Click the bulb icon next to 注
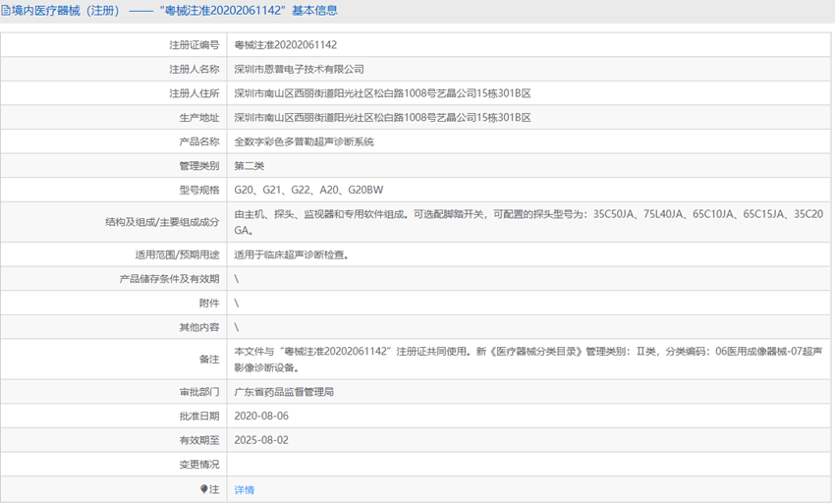This screenshot has width=835, height=504. (x=204, y=489)
